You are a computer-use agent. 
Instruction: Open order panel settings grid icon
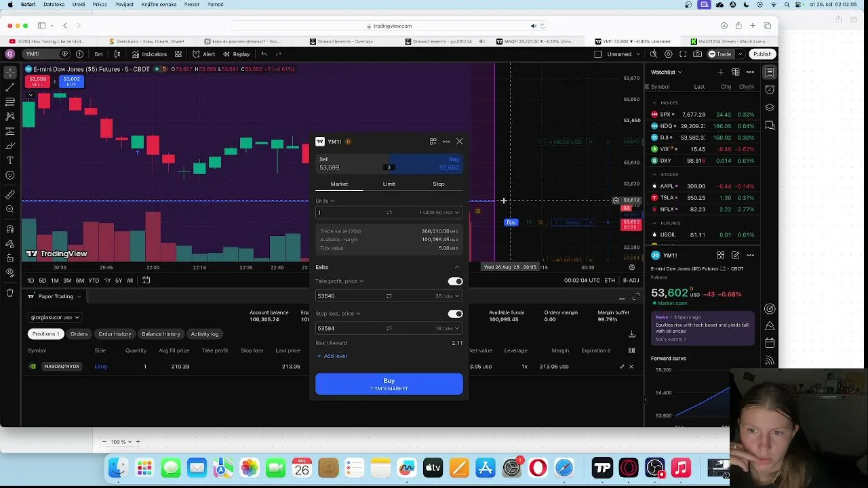[x=433, y=142]
